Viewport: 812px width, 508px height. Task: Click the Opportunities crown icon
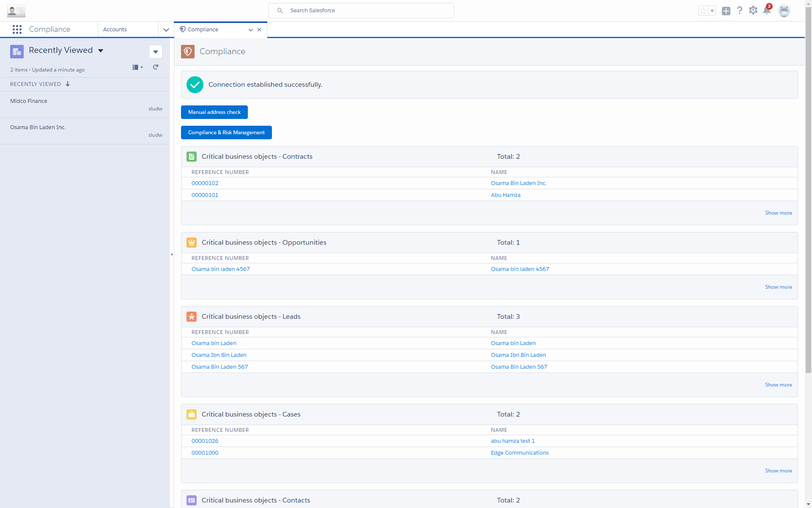pos(192,242)
